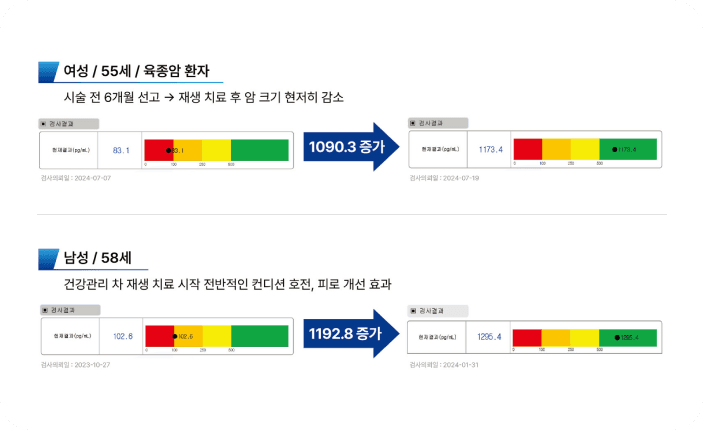This screenshot has width=703, height=430.
Task: Click the 검사결과 tab icon above the 83.1 result
Action: (44, 123)
